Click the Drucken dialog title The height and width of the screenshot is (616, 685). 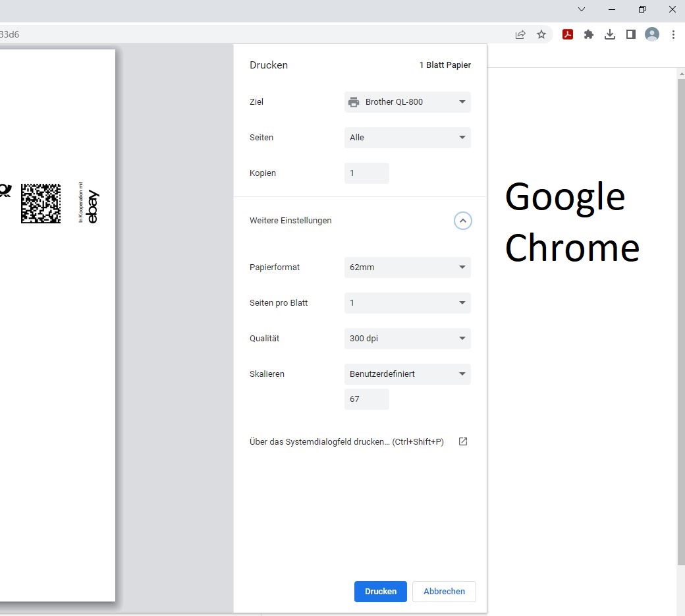[x=269, y=65]
